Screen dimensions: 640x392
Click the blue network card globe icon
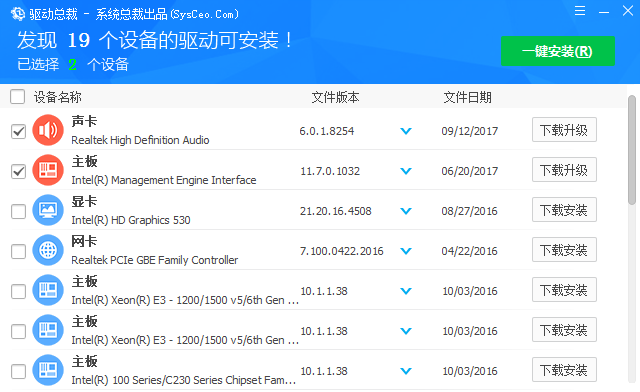pos(48,250)
